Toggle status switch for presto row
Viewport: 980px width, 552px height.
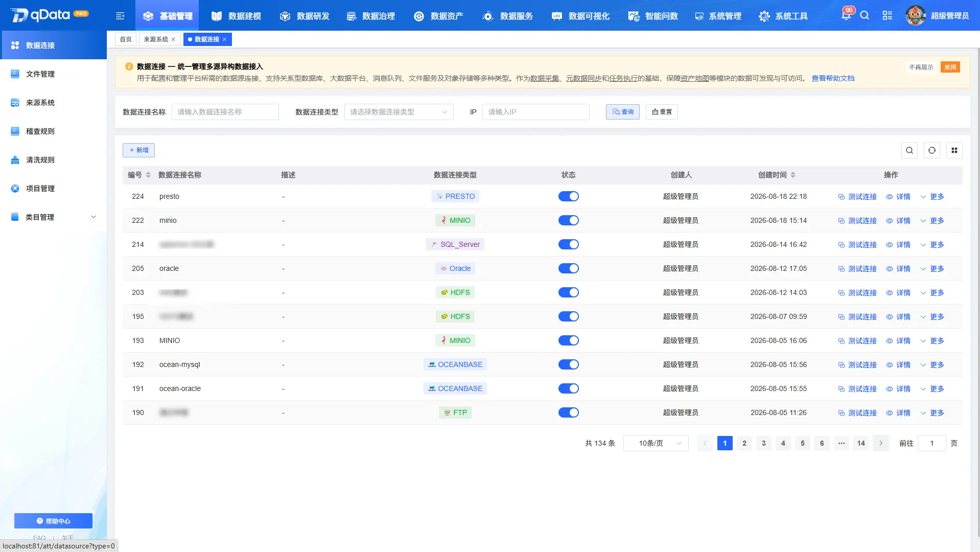pyautogui.click(x=569, y=196)
